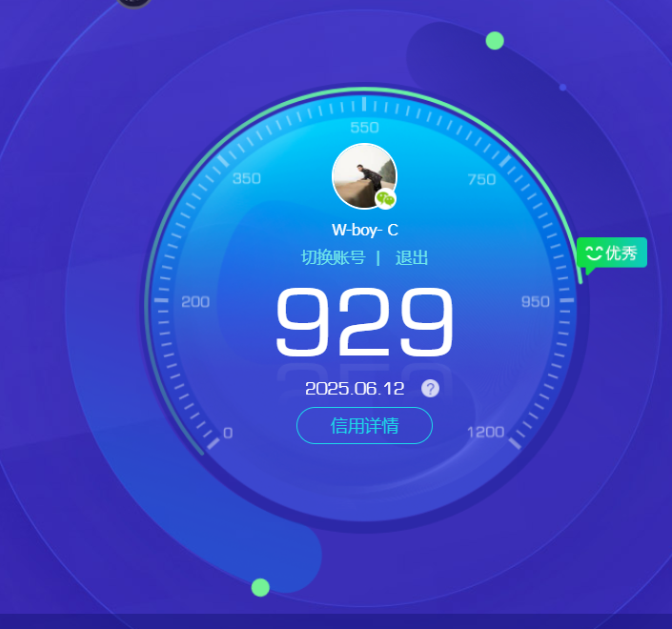Open the question mark help icon beside date

pos(430,389)
